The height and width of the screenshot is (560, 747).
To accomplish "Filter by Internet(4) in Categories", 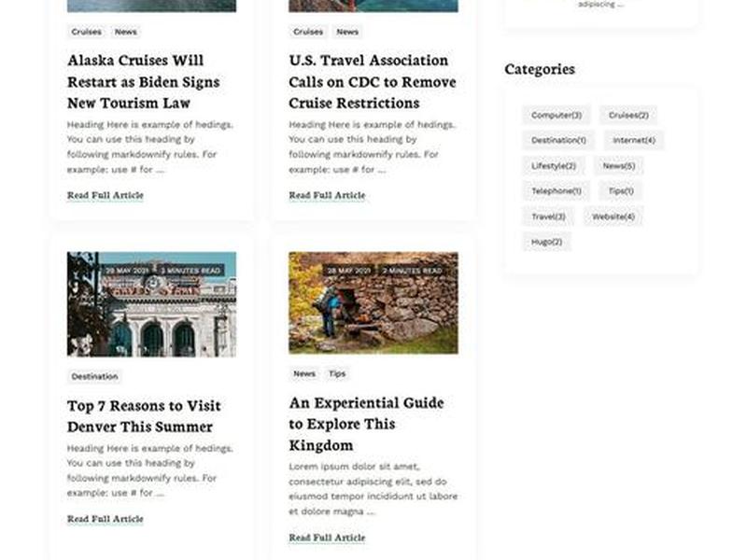I will coord(634,141).
